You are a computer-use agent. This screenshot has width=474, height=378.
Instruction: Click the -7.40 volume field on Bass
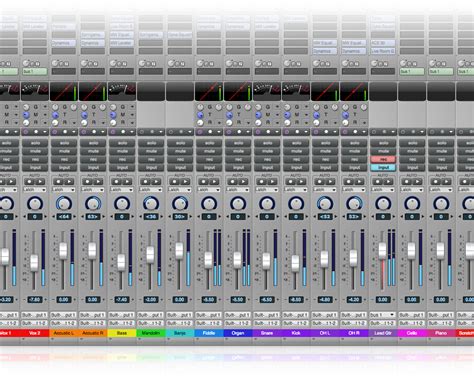(x=122, y=300)
